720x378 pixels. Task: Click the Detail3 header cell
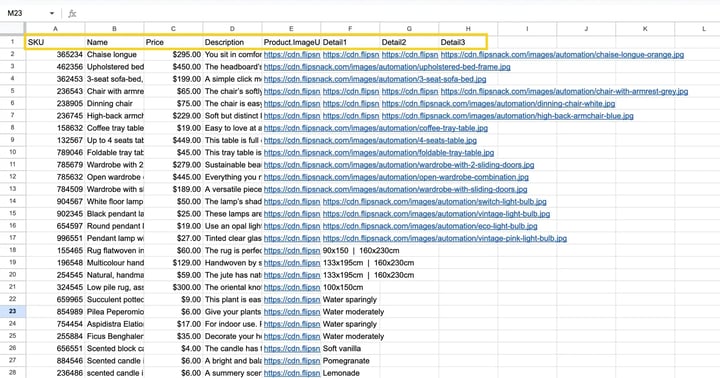pyautogui.click(x=468, y=42)
